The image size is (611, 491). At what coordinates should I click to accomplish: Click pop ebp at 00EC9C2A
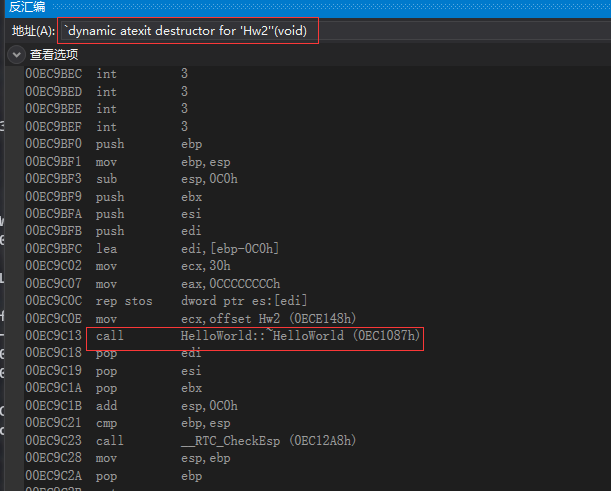coord(114,476)
